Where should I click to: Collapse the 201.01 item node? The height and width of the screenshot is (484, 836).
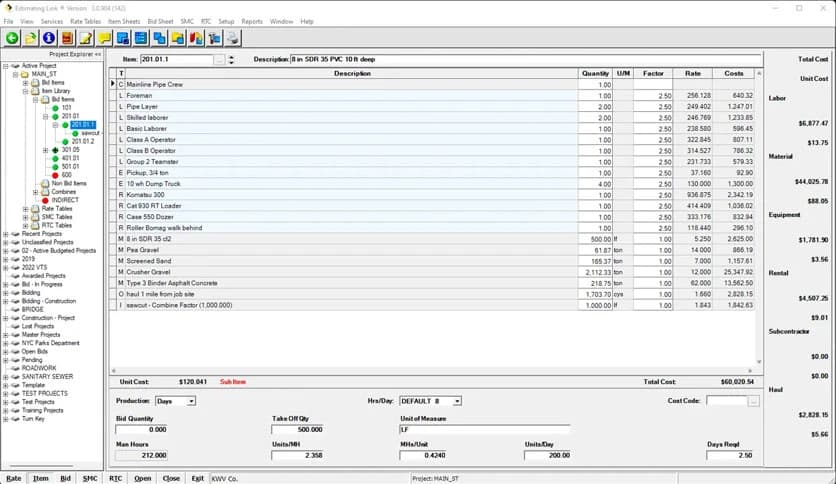pyautogui.click(x=45, y=116)
